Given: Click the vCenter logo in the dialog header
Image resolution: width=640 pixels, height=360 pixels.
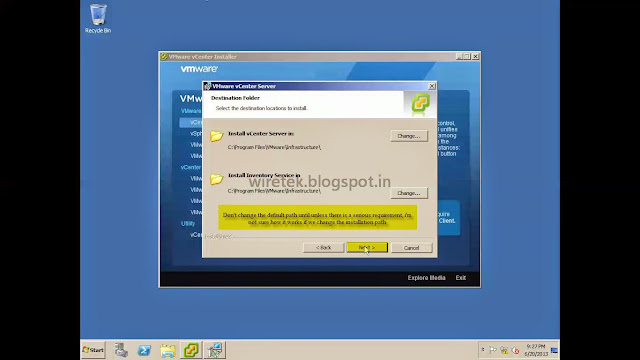Looking at the screenshot, I should [420, 103].
